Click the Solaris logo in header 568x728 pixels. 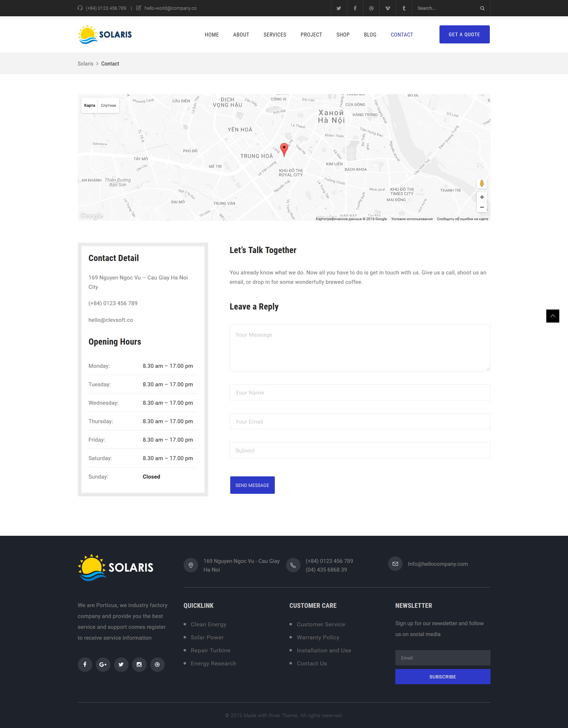click(105, 35)
